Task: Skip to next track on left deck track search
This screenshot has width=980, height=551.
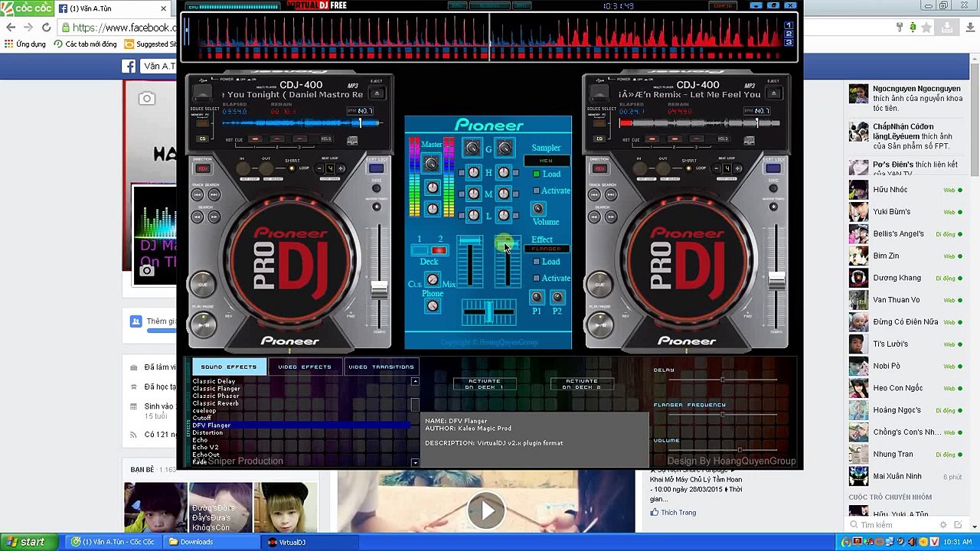Action: (214, 194)
